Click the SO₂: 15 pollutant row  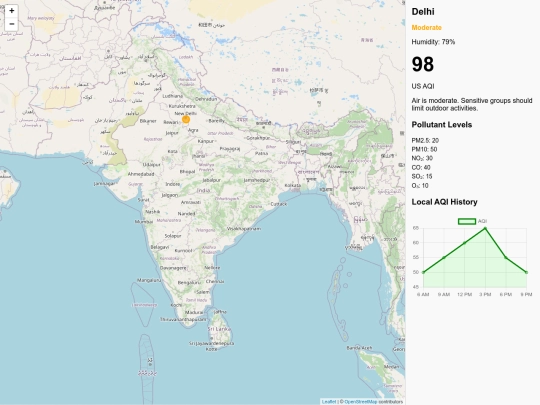422,176
